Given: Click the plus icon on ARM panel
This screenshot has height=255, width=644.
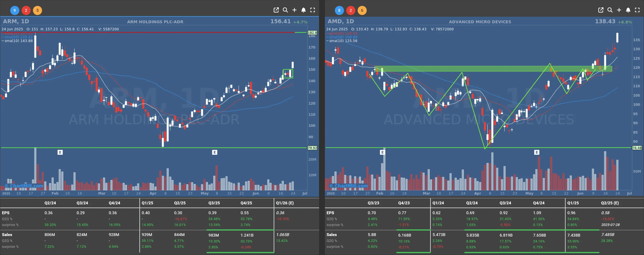Looking at the screenshot, I should (x=295, y=10).
